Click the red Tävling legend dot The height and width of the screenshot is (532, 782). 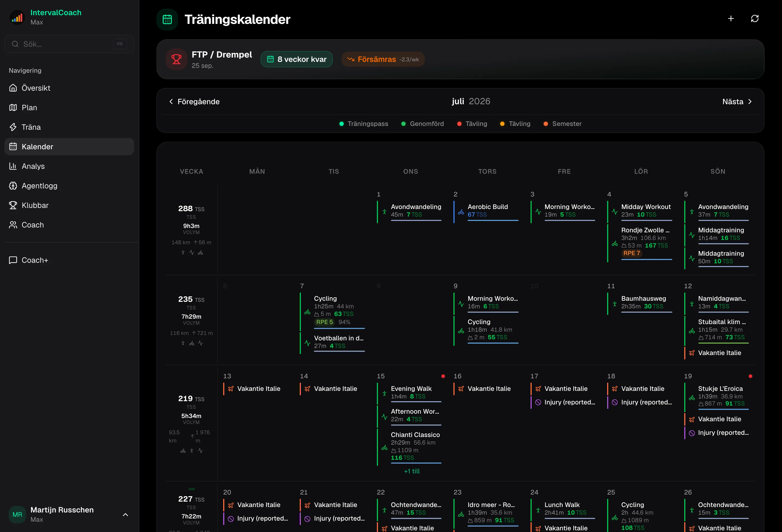(459, 124)
